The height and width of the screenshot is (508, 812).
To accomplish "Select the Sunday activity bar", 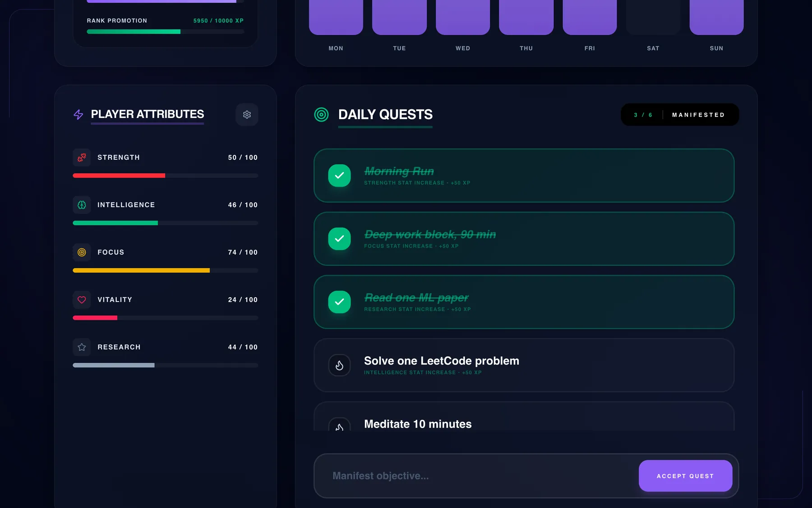I will [x=716, y=17].
